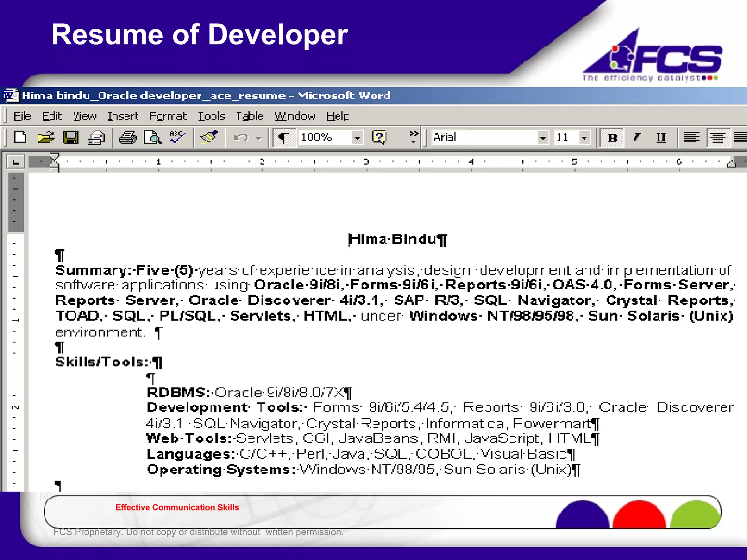This screenshot has width=747, height=560.
Task: Toggle Bold formatting button
Action: click(612, 137)
